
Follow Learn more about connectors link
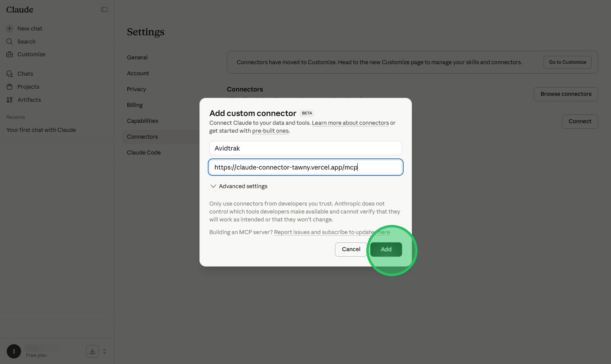tap(350, 123)
